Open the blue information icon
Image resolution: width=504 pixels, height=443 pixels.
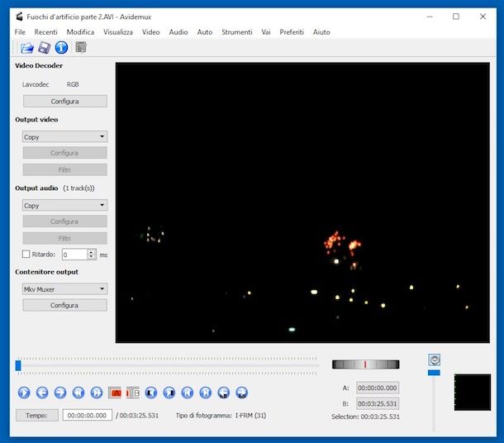[61, 47]
